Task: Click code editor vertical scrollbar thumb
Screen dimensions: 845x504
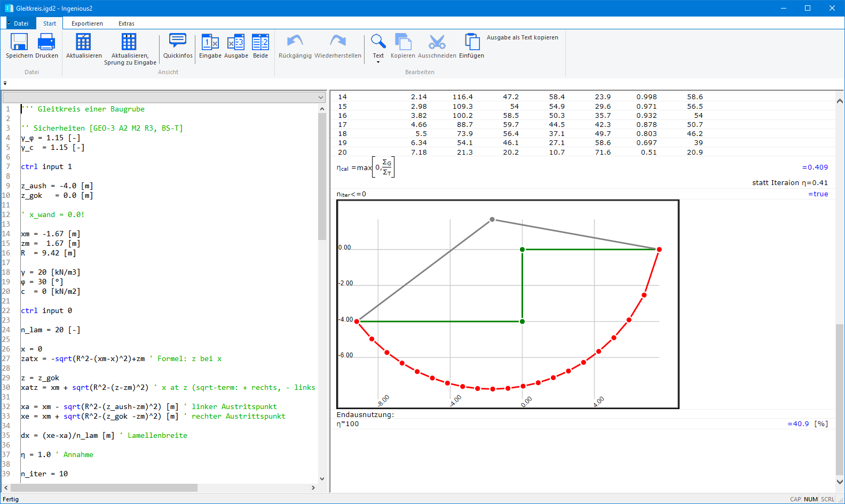Action: tap(322, 177)
